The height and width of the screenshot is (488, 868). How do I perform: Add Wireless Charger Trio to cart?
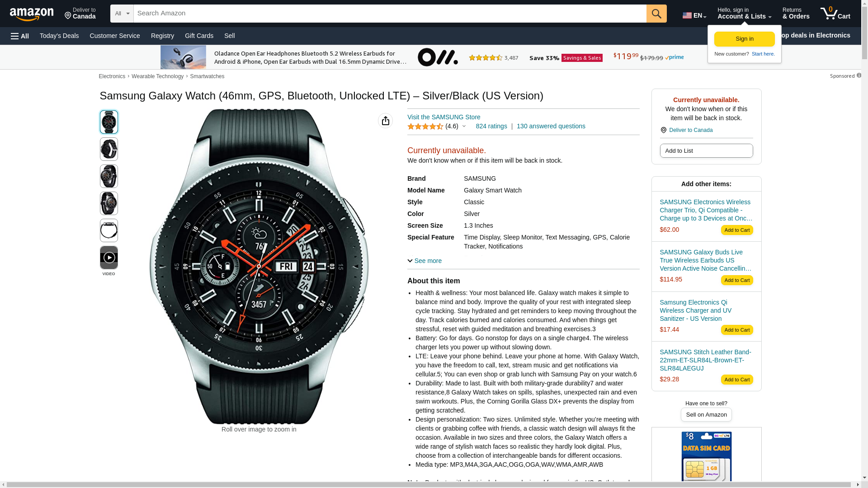[x=737, y=230]
